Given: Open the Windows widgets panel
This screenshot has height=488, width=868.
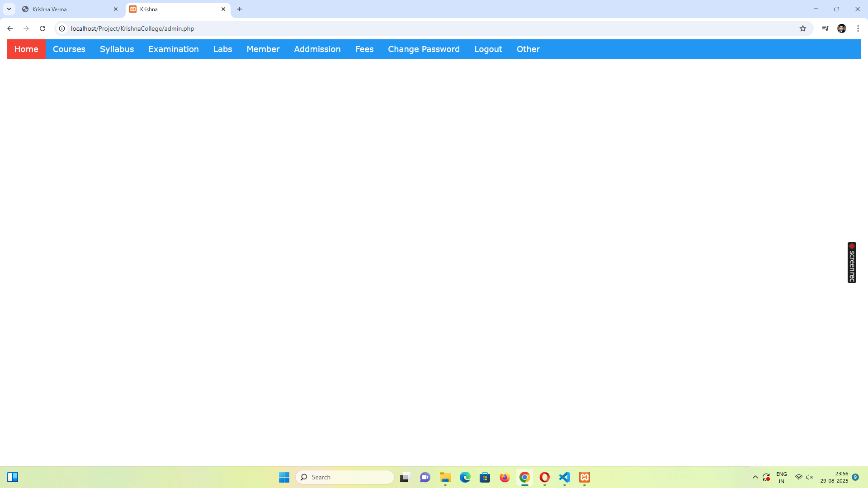Looking at the screenshot, I should [x=13, y=477].
